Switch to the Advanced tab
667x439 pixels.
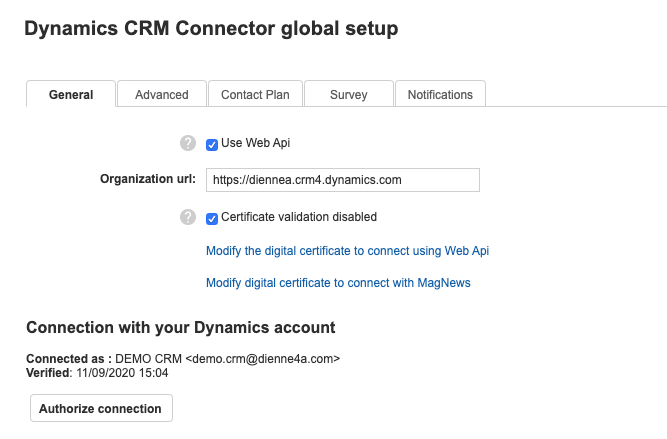162,94
